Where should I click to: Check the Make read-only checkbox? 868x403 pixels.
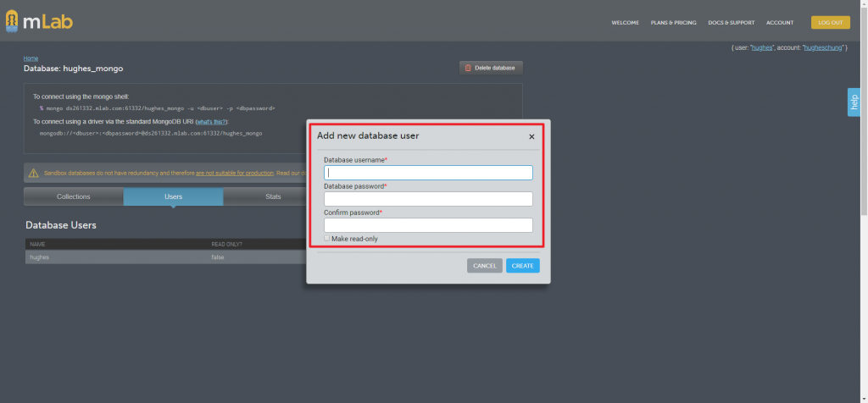326,238
